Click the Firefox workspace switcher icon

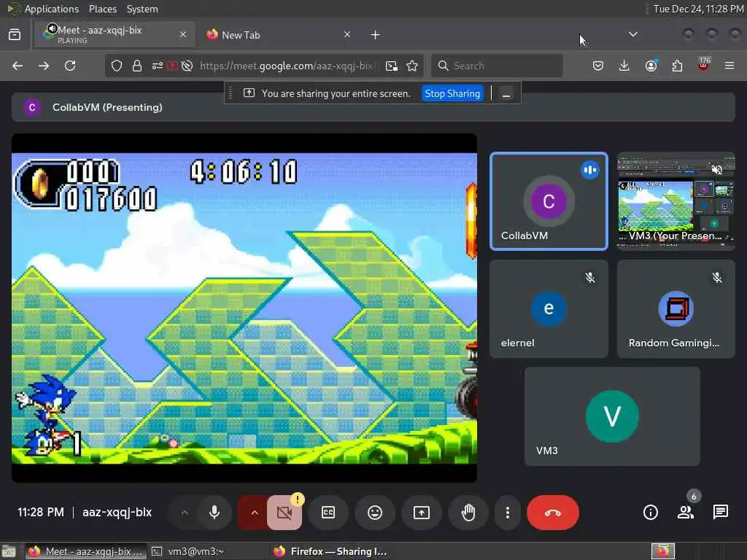point(663,551)
